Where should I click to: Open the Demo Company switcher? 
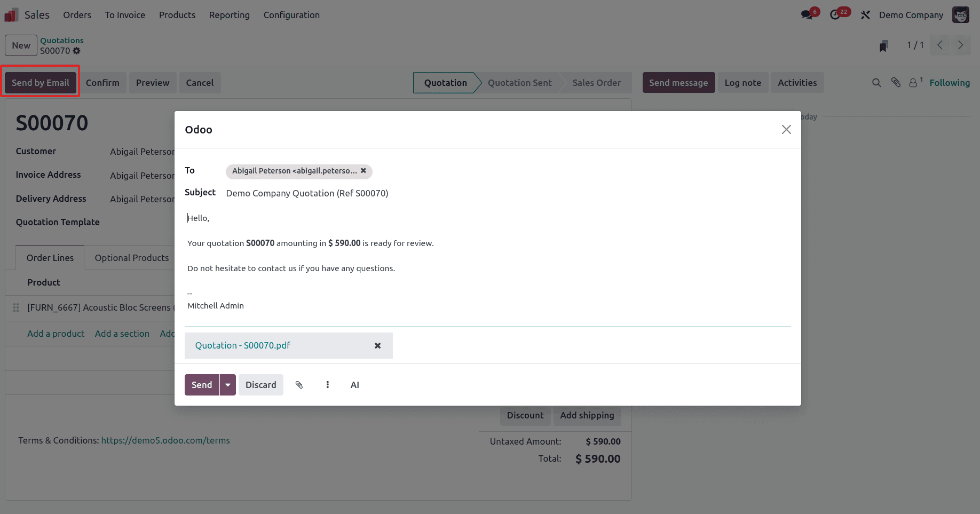[911, 15]
